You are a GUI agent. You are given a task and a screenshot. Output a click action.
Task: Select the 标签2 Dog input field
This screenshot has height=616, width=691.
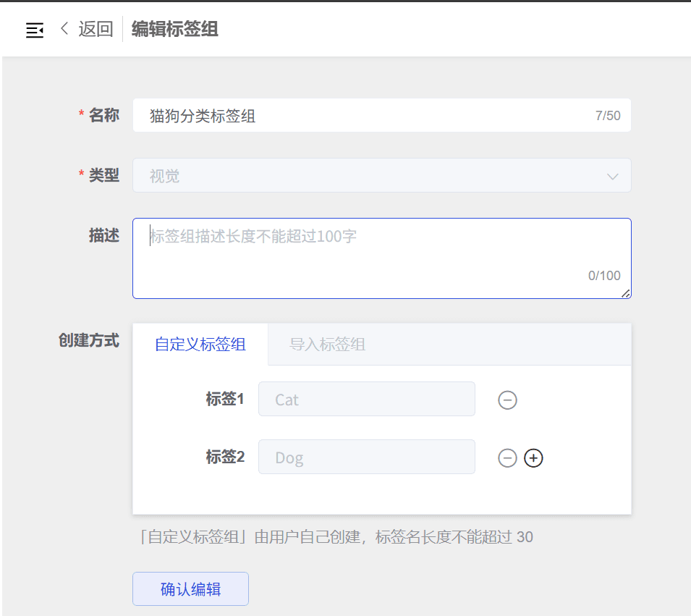pos(366,457)
